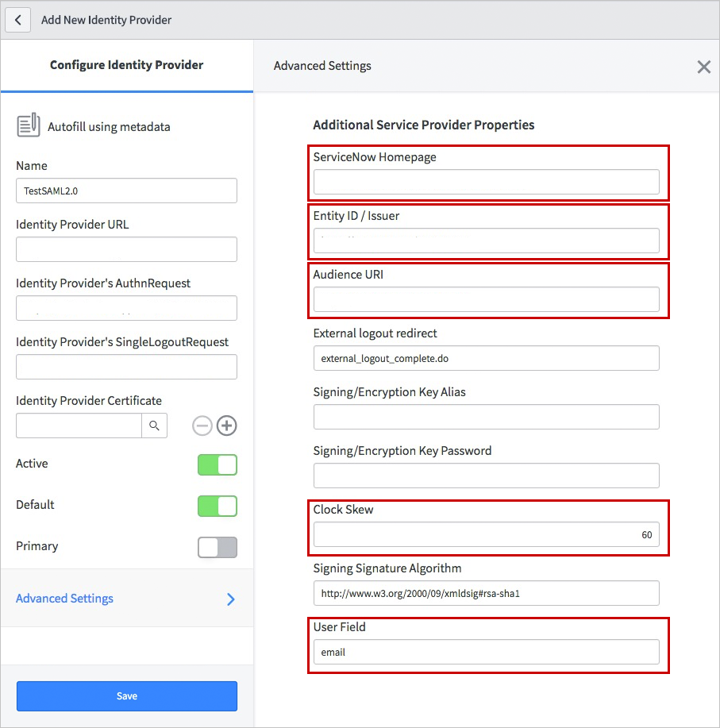This screenshot has width=720, height=728.
Task: Click the User Field input containing email
Action: tap(486, 652)
